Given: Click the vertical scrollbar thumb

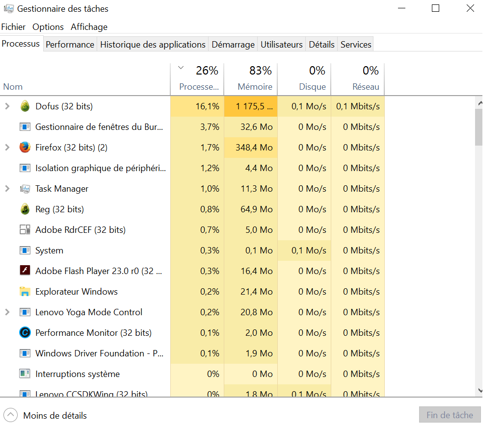Looking at the screenshot, I should pos(478,127).
